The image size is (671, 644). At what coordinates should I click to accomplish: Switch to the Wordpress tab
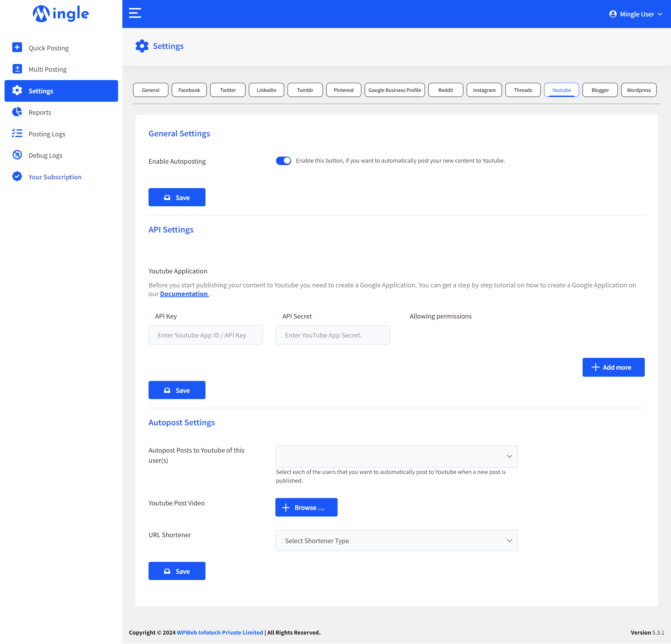639,90
